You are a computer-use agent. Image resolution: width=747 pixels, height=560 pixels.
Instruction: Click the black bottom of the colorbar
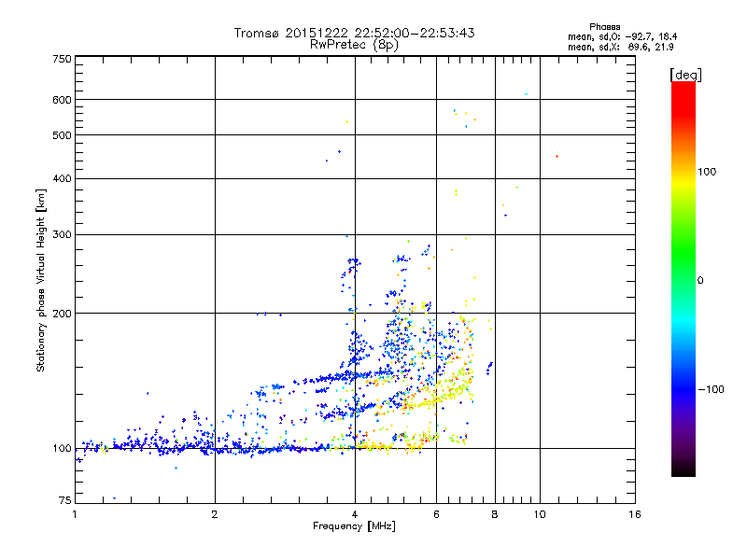[x=684, y=469]
